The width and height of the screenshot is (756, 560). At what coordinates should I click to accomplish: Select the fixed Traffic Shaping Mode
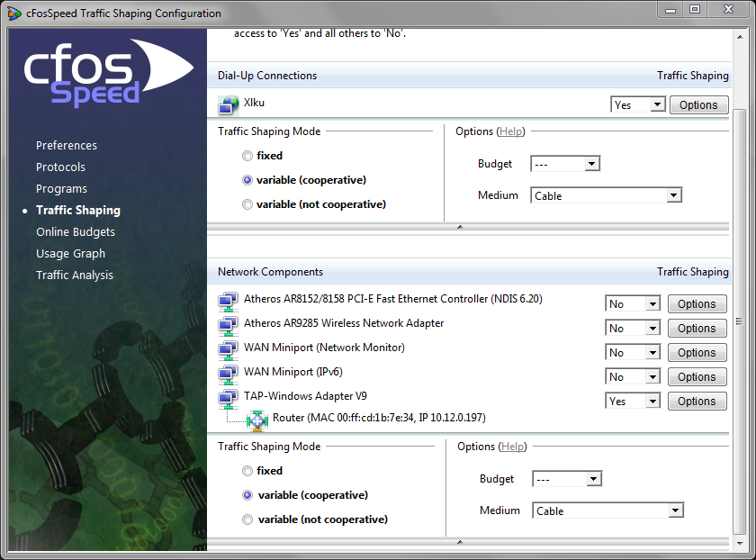coord(247,155)
